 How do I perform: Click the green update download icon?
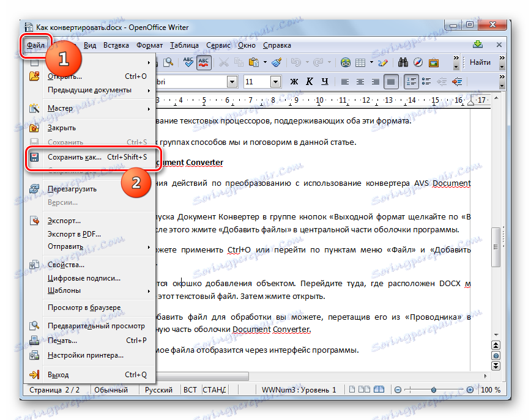coord(478,45)
